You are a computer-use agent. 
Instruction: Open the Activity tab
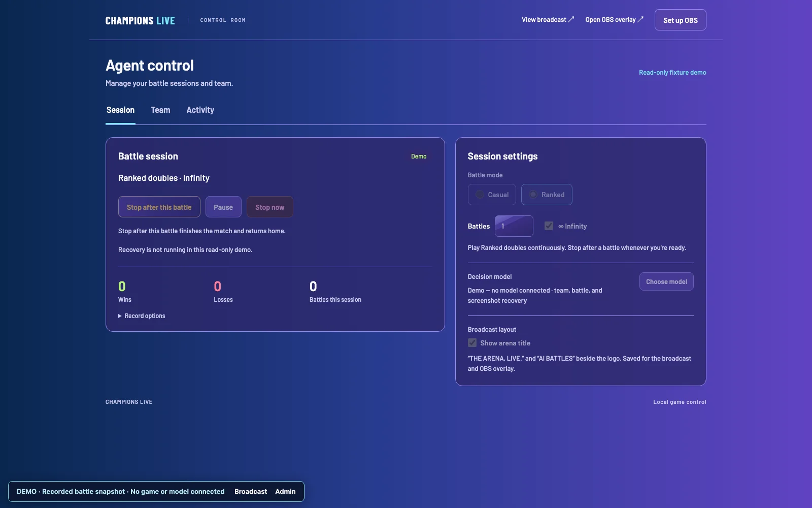coord(200,110)
